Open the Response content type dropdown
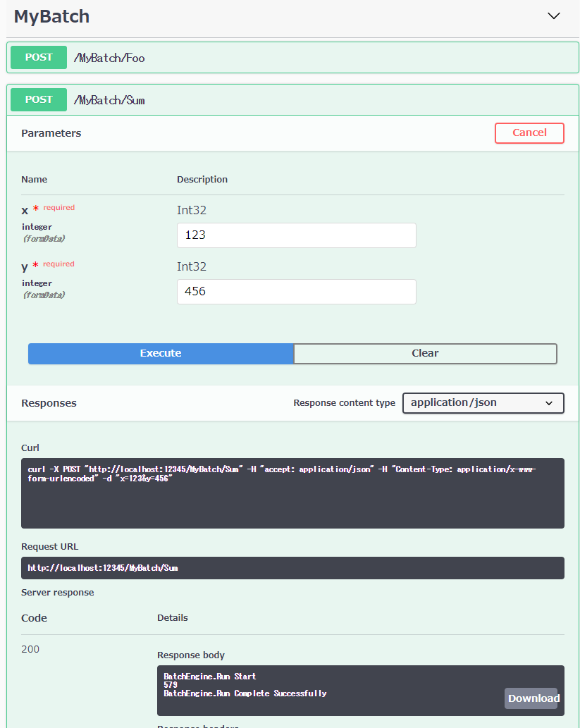The width and height of the screenshot is (580, 728). point(483,403)
